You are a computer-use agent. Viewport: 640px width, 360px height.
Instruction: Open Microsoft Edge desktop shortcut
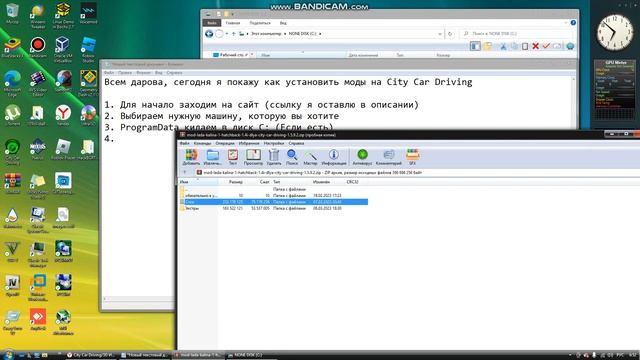pos(12,83)
